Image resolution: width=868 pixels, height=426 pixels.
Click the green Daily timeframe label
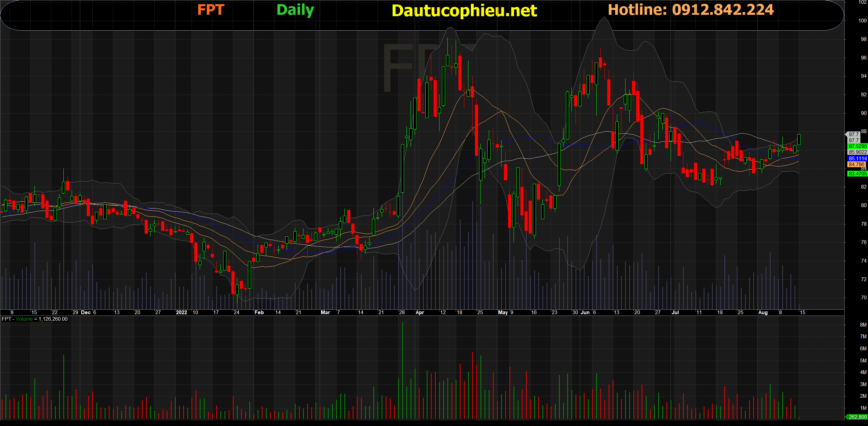(x=295, y=10)
